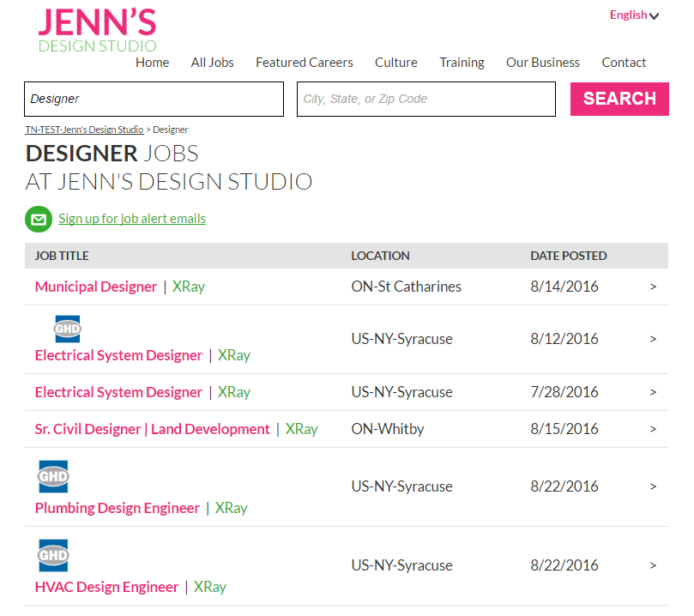The width and height of the screenshot is (694, 616).
Task: Click TN-TEST-Jenn's Design Studio breadcrumb link
Action: click(x=84, y=130)
